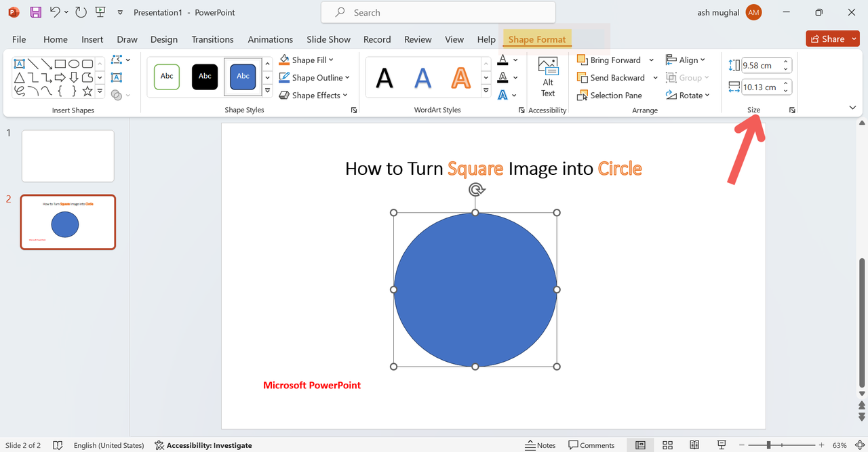This screenshot has height=452, width=868.
Task: Open the Transitions tab
Action: (212, 39)
